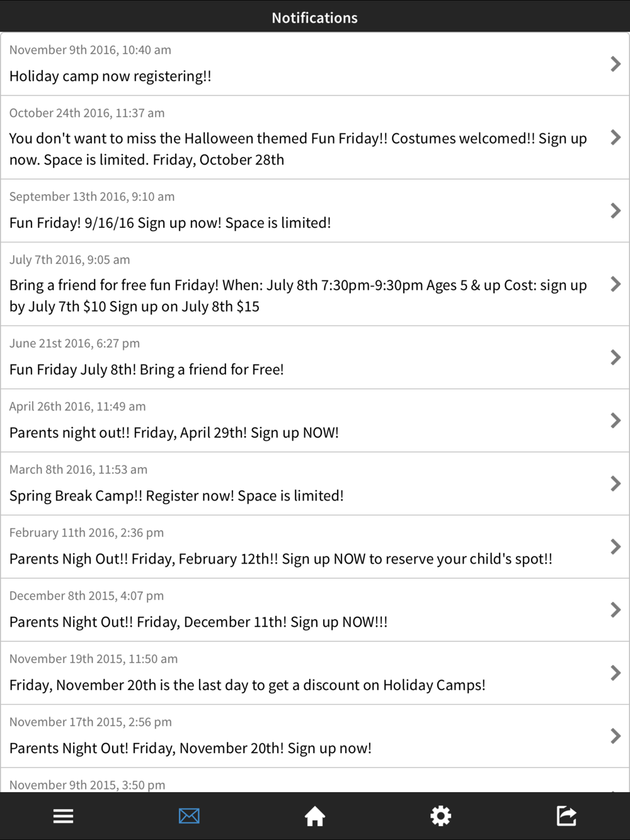The height and width of the screenshot is (840, 630).
Task: Tap the share icon in bottom bar
Action: [566, 816]
